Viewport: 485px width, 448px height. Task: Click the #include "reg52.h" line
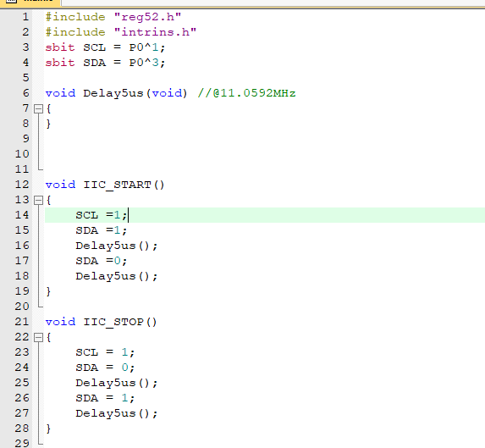point(113,17)
